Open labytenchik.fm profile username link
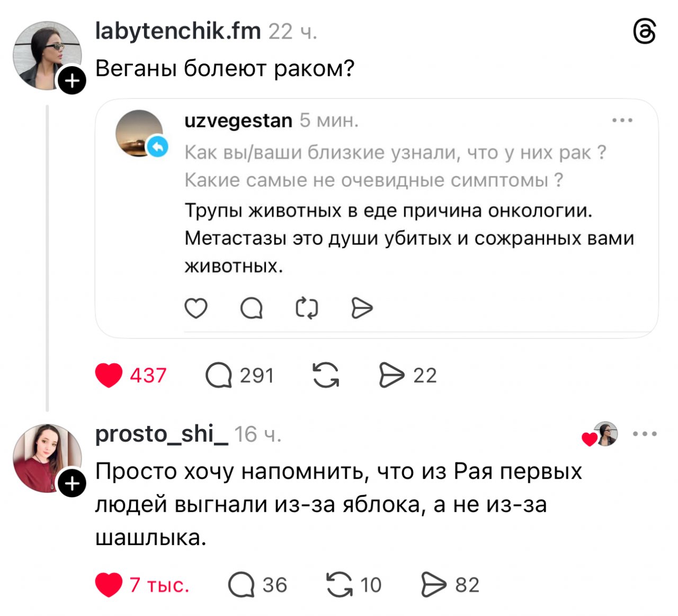The height and width of the screenshot is (616, 678). pyautogui.click(x=178, y=32)
